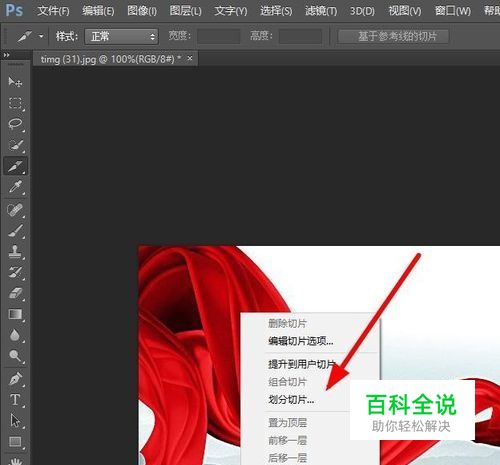
Task: Select the Blur tool
Action: click(15, 335)
